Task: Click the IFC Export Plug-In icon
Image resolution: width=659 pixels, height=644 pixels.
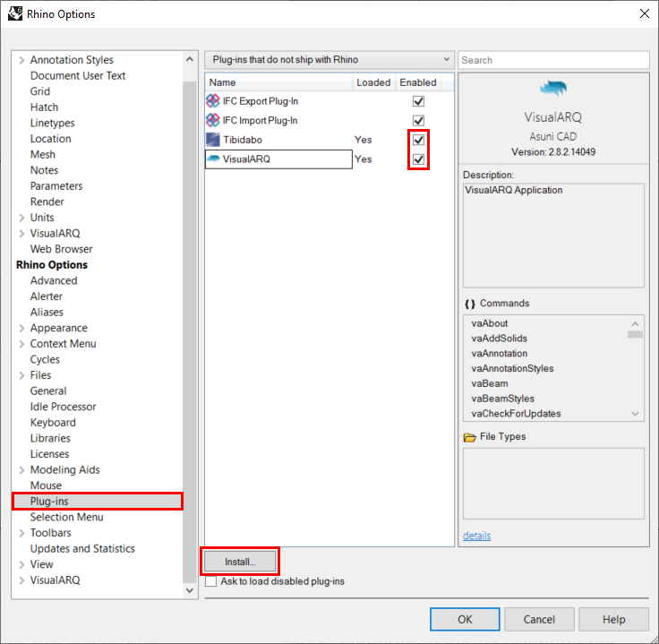Action: pyautogui.click(x=213, y=101)
